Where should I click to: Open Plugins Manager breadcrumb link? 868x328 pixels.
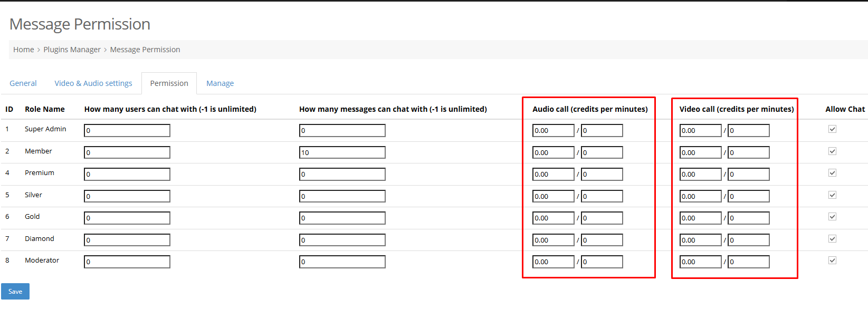[x=72, y=50]
